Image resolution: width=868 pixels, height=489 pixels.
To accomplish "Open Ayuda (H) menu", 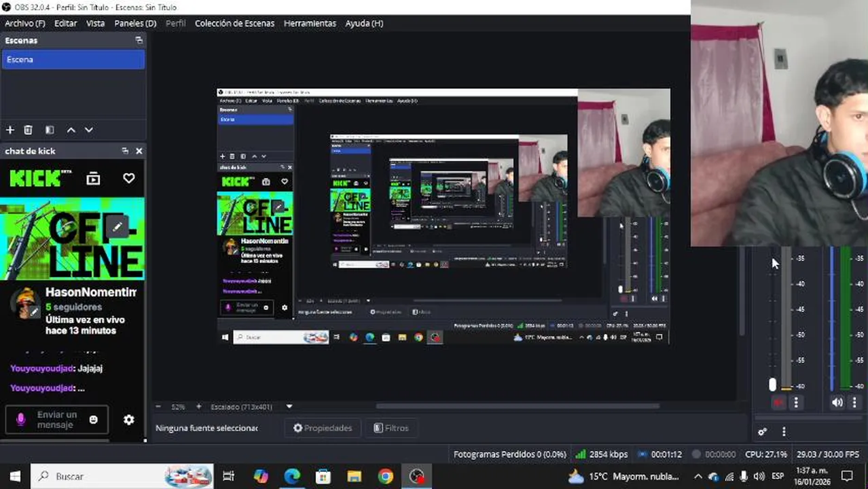I will [364, 23].
